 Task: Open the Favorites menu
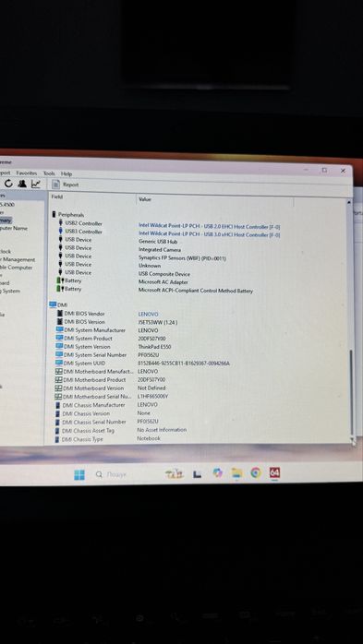26,173
